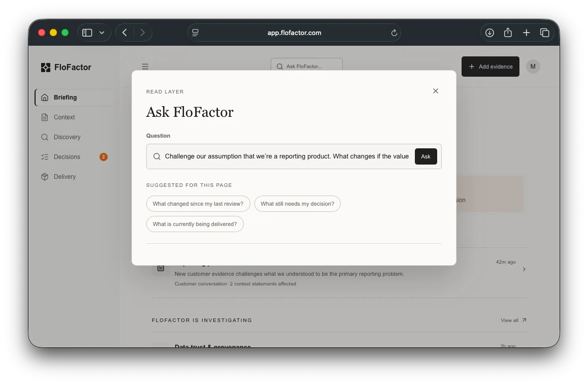Viewport: 588px width, 385px height.
Task: Reload the page with refresh icon
Action: (x=394, y=33)
